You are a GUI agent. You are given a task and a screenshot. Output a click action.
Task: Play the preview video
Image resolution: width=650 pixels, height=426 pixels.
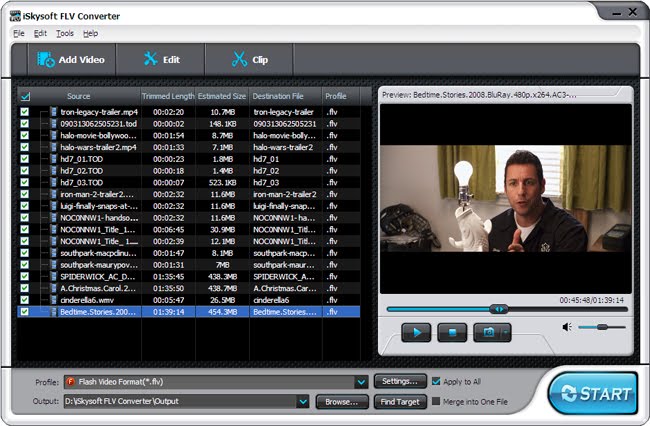[x=416, y=332]
